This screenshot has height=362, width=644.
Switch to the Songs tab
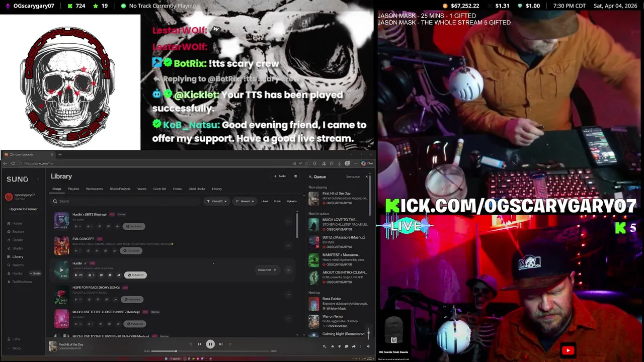(57, 189)
